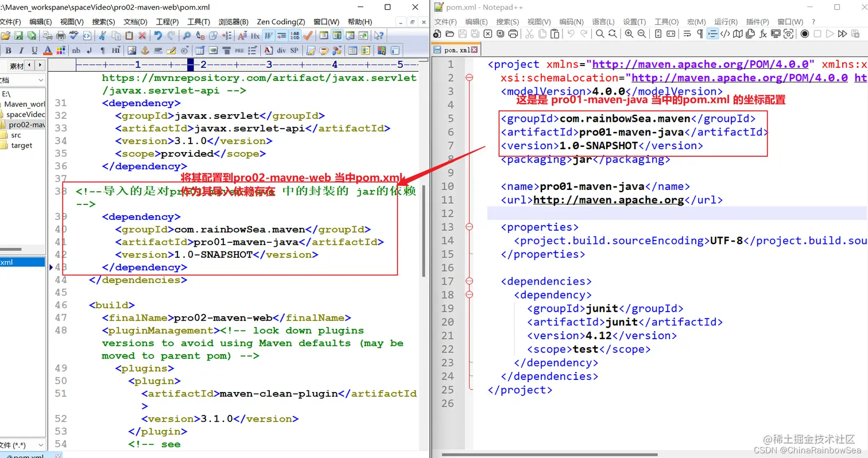
Task: Close the pom.xml tab in Notepad++
Action: [474, 50]
